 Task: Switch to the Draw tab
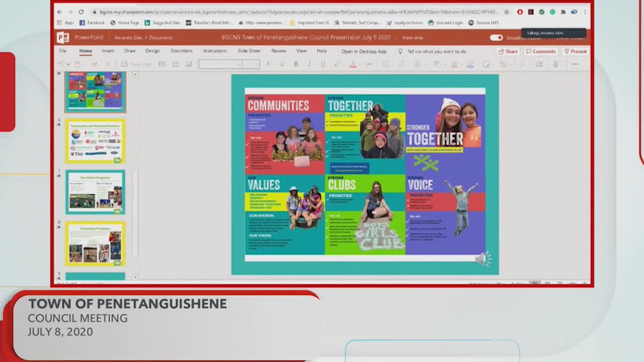130,51
